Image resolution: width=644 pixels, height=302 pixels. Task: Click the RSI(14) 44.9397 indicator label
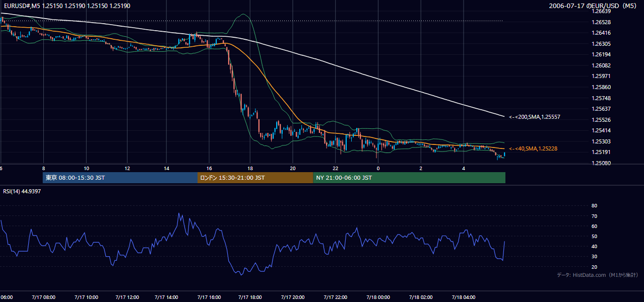22,191
